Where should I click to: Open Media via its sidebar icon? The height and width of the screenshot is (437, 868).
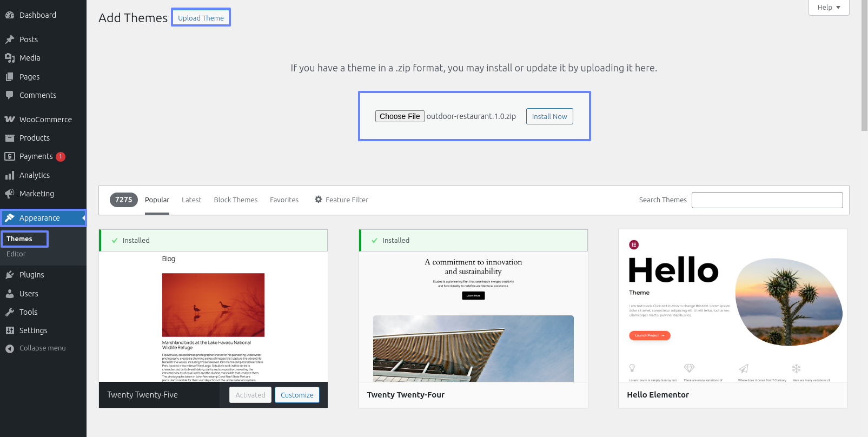10,58
